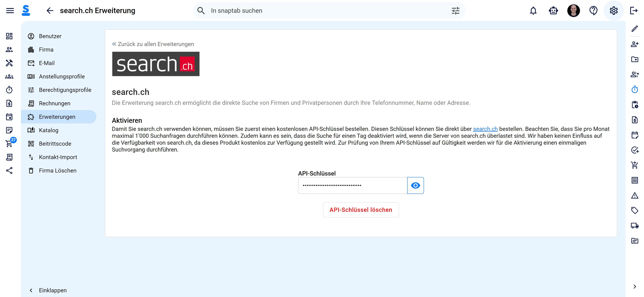
Task: Select Firma settings item
Action: click(x=59, y=49)
